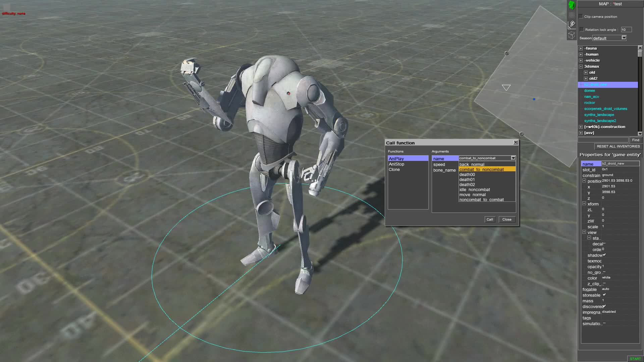This screenshot has width=644, height=362.
Task: Select synths_landscape in the object tree
Action: (x=599, y=115)
